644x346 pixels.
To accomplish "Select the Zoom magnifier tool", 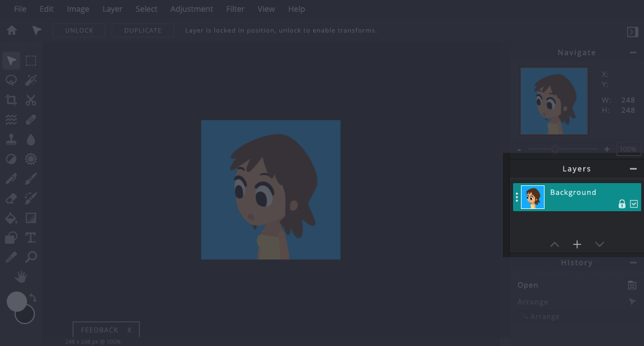I will [31, 257].
